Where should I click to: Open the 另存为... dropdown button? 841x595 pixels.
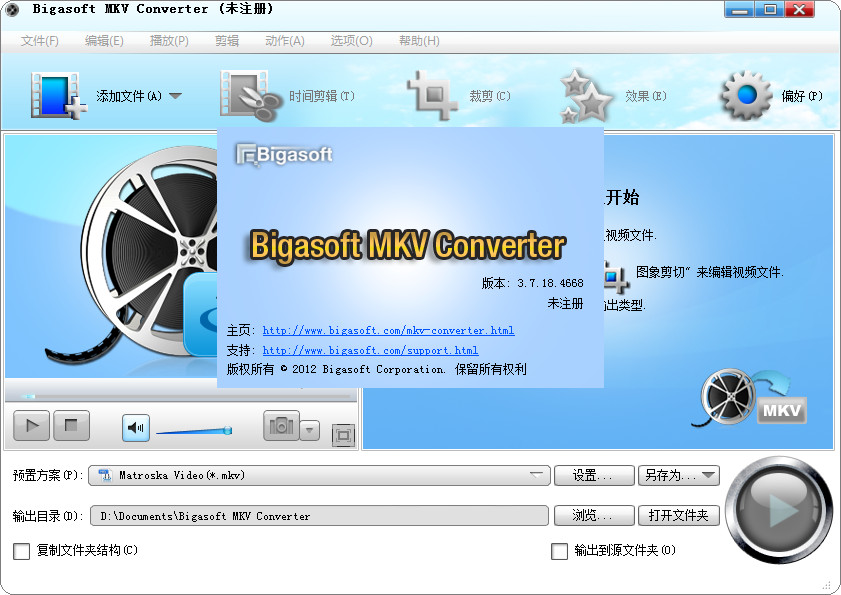(x=678, y=475)
